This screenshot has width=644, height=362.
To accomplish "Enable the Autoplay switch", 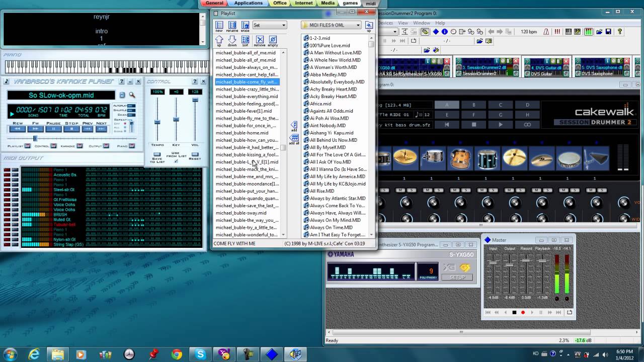I will (x=131, y=106).
